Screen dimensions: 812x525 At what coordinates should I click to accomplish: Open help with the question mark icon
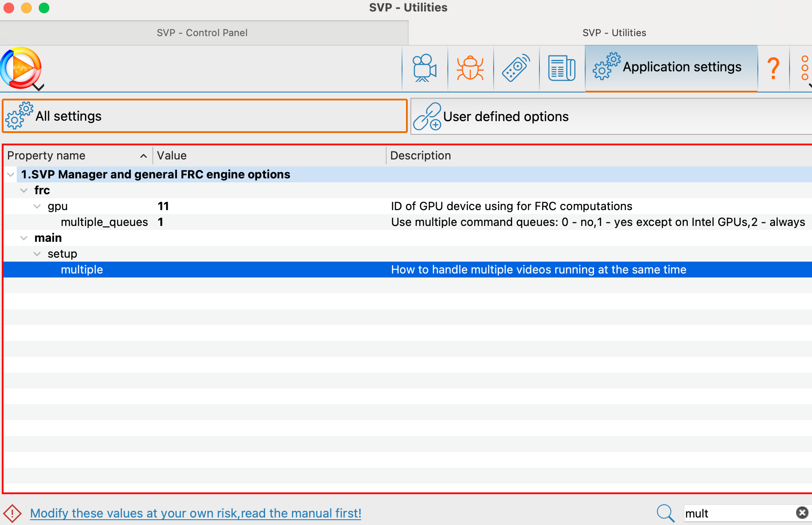(x=773, y=68)
